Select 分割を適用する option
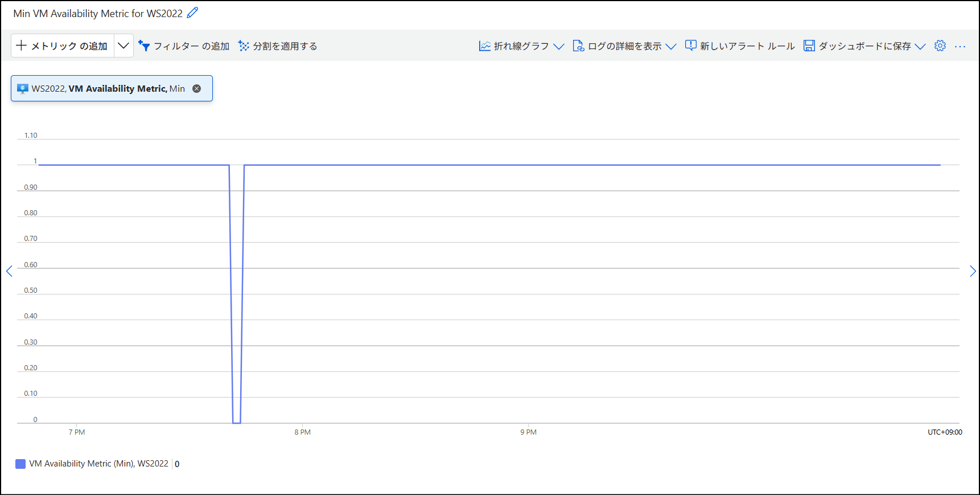This screenshot has width=980, height=495. point(278,46)
